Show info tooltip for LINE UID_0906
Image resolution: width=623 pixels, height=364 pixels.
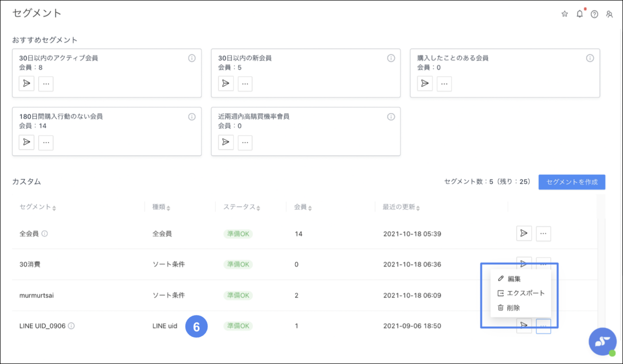tap(71, 326)
